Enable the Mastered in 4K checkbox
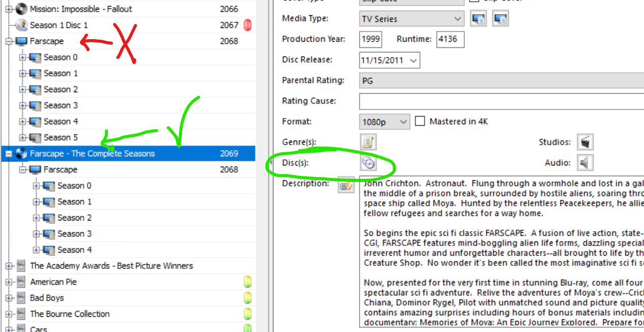The image size is (644, 332). [x=420, y=121]
